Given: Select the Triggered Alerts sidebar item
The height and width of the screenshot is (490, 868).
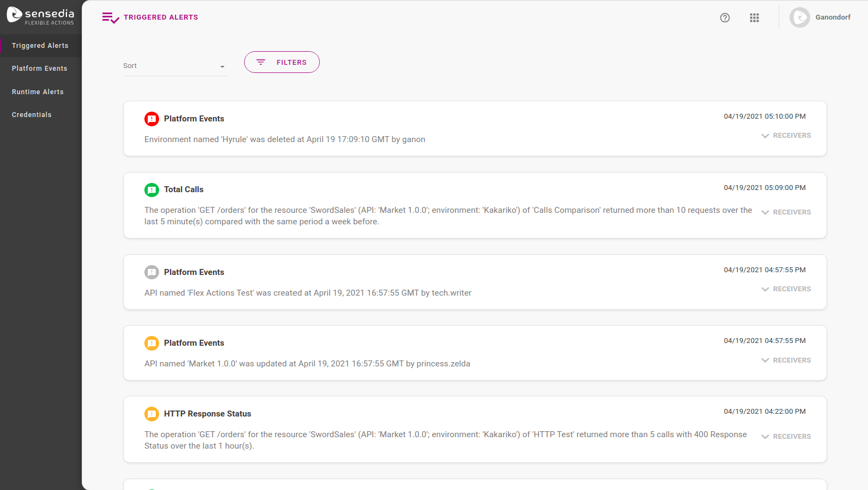Looking at the screenshot, I should pos(40,46).
